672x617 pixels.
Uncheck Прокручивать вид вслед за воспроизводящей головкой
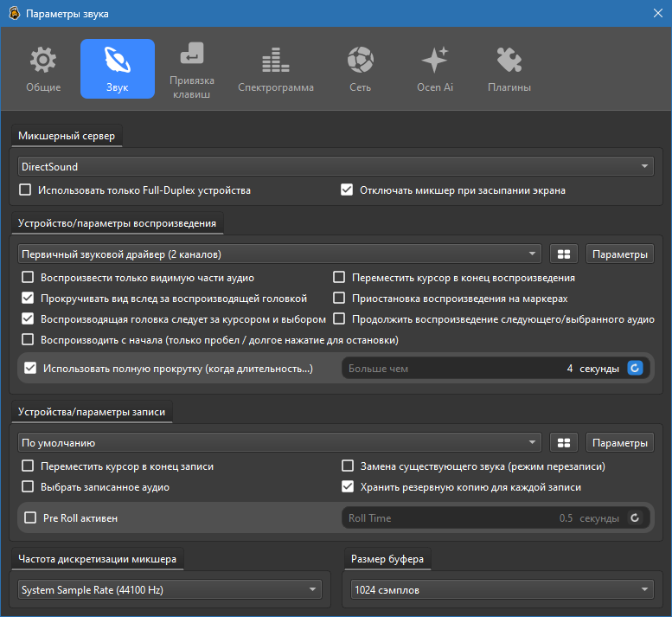click(x=28, y=298)
